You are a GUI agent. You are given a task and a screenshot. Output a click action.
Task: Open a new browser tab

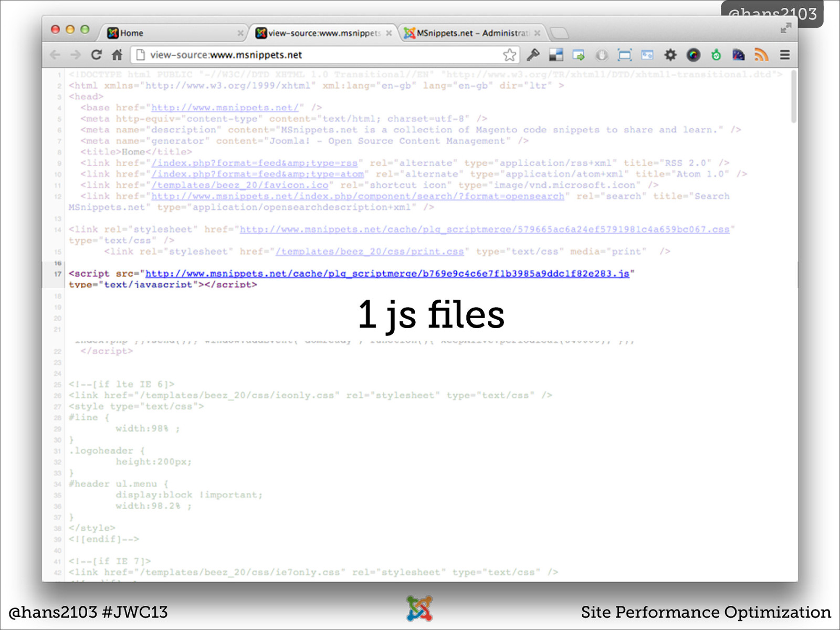(x=560, y=33)
